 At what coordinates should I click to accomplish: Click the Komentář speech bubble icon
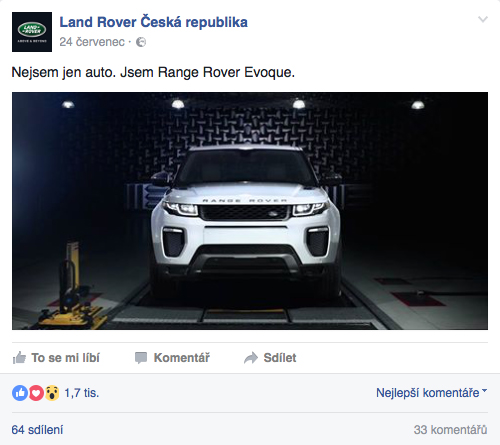point(141,358)
